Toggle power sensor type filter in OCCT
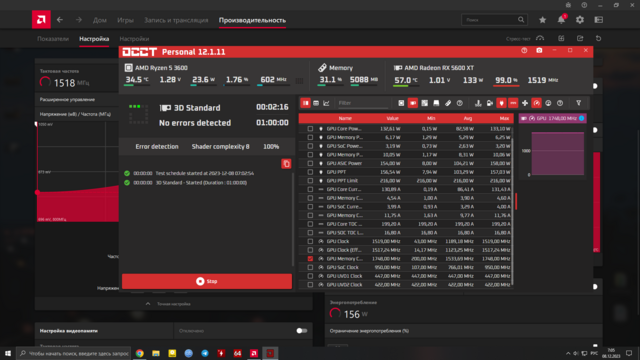 pos(502,103)
